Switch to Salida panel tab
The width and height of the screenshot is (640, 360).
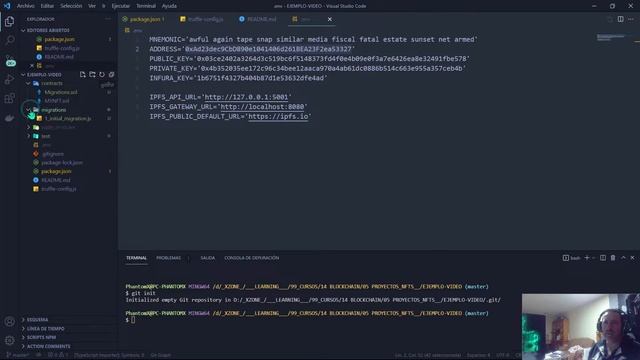pos(207,258)
